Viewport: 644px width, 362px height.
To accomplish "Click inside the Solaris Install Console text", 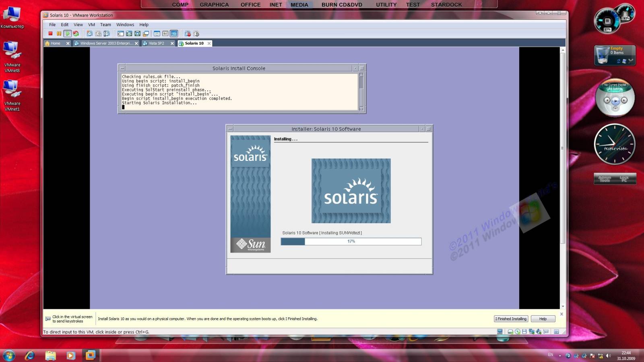I will [x=239, y=92].
